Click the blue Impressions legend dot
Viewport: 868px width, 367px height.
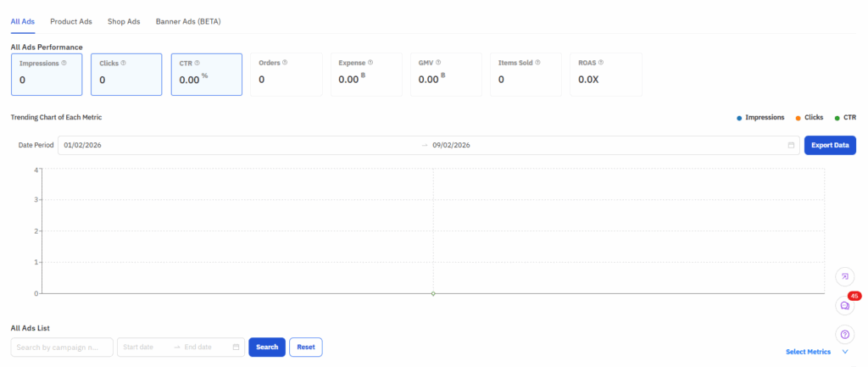(x=739, y=118)
